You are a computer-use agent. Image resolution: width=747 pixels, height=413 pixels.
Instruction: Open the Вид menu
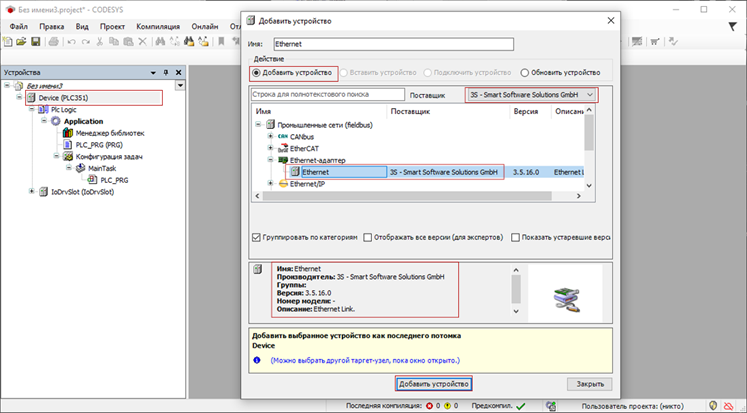click(82, 27)
